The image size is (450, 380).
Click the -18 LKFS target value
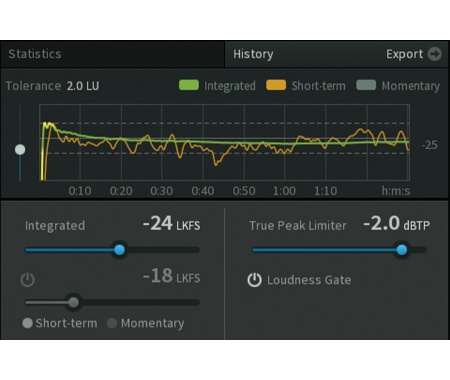point(171,276)
